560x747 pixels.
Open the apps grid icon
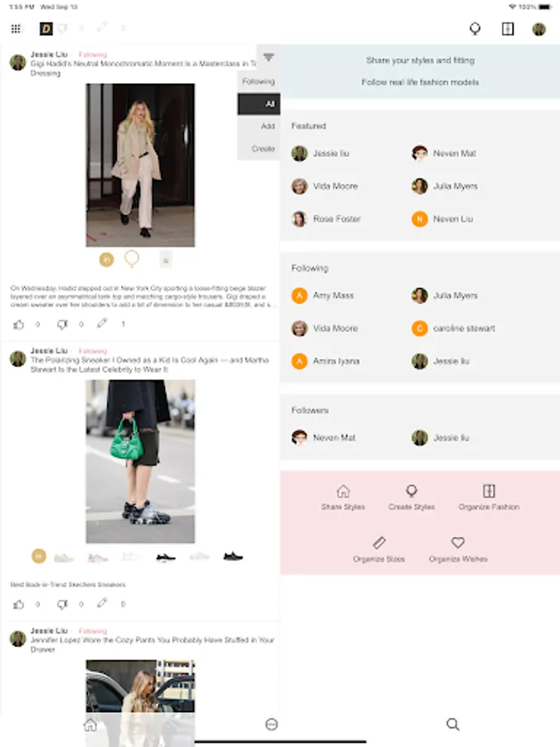[16, 28]
